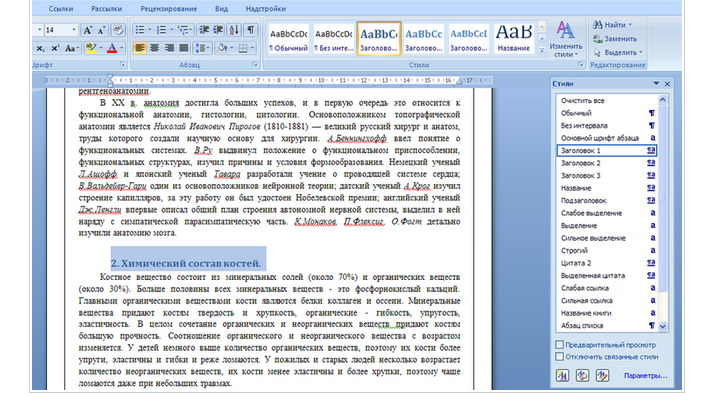The width and height of the screenshot is (717, 396).
Task: Open the Рецензирование tab
Action: (168, 9)
